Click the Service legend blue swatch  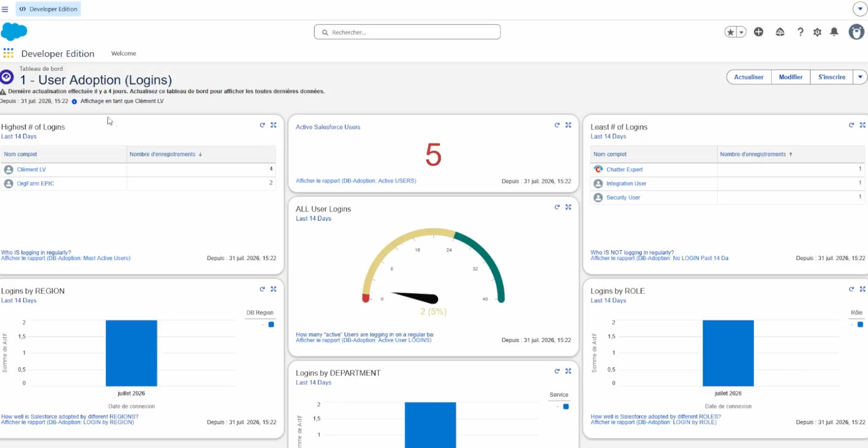tap(566, 407)
